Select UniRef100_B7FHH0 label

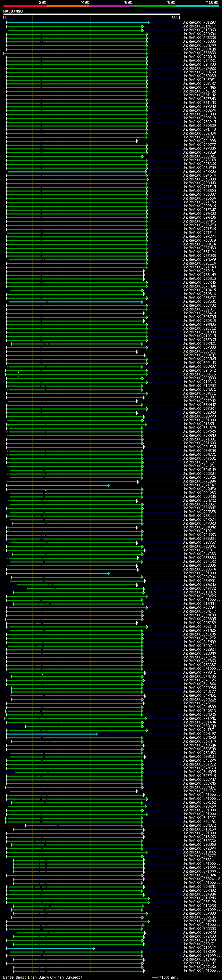(x=199, y=114)
